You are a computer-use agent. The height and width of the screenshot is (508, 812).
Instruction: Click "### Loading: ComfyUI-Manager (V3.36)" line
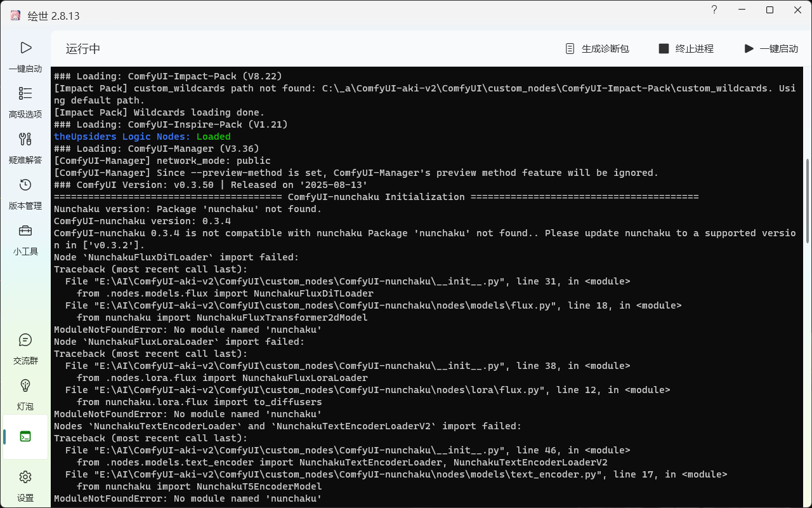point(157,149)
